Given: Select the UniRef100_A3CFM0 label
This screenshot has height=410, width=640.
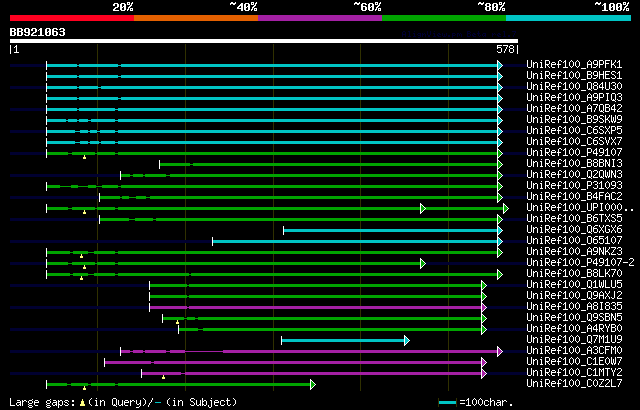Looking at the screenshot, I should [574, 351].
